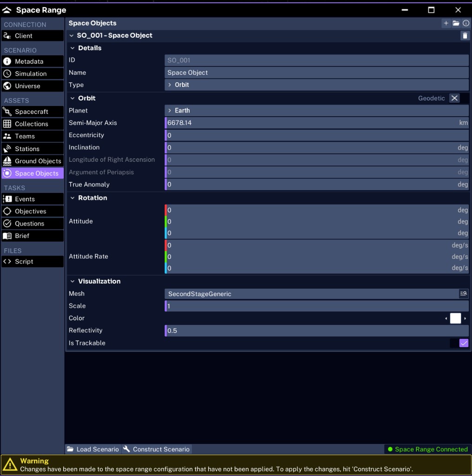
Task: Click the Geodetic label
Action: [x=431, y=98]
